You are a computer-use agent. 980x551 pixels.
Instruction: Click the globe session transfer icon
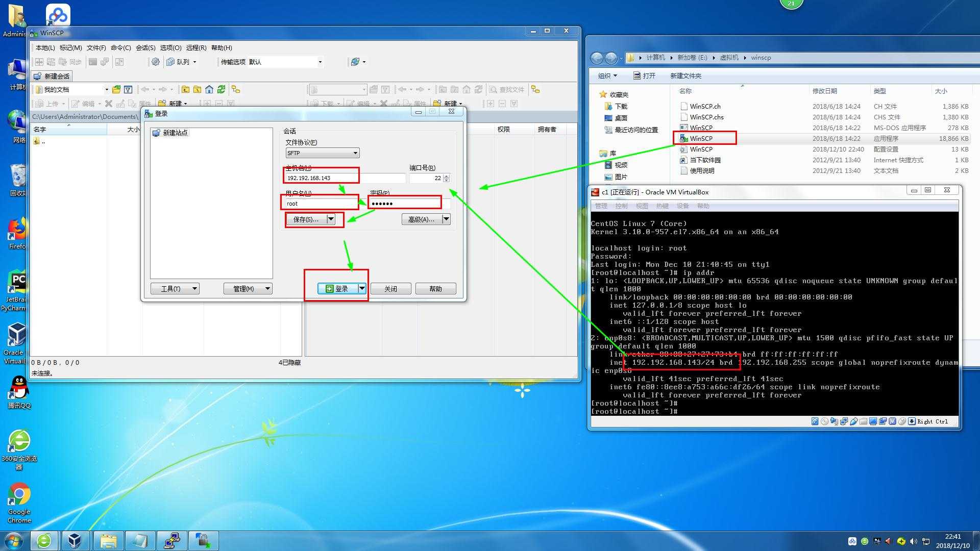[x=355, y=62]
